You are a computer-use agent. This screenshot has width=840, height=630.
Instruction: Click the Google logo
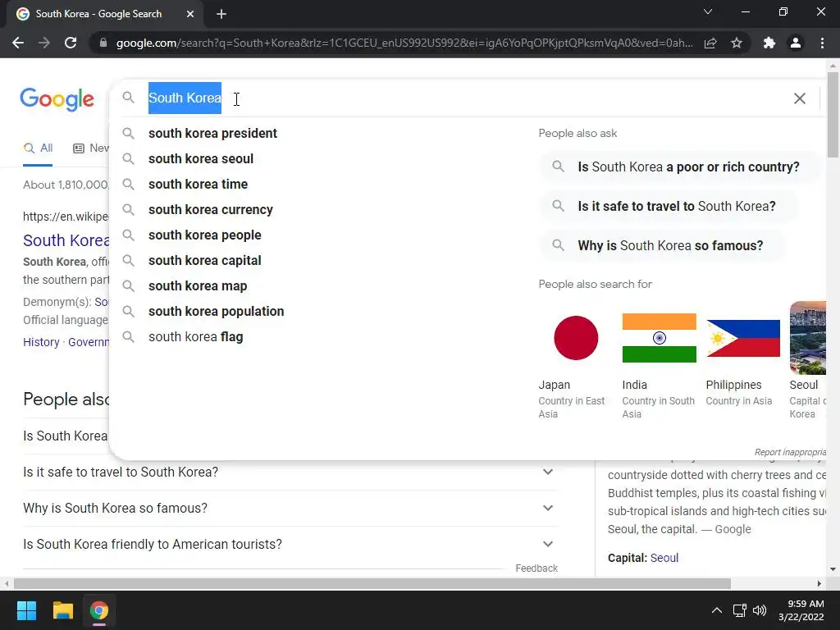click(57, 99)
